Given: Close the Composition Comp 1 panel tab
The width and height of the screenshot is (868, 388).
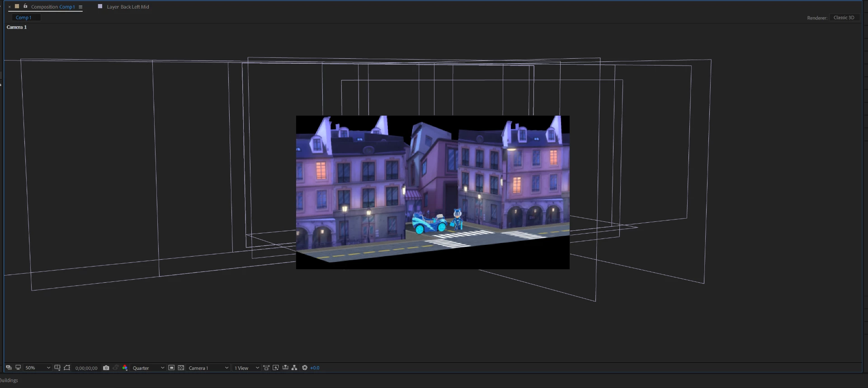Looking at the screenshot, I should point(9,7).
